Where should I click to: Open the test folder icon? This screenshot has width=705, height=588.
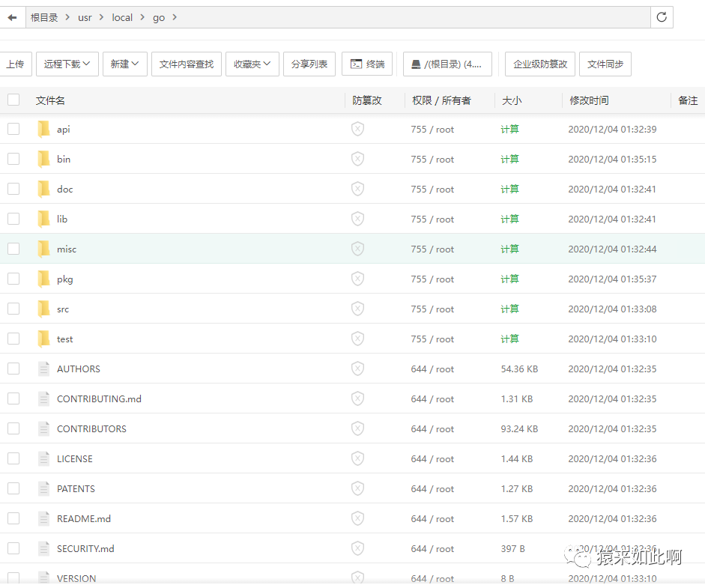pyautogui.click(x=43, y=339)
